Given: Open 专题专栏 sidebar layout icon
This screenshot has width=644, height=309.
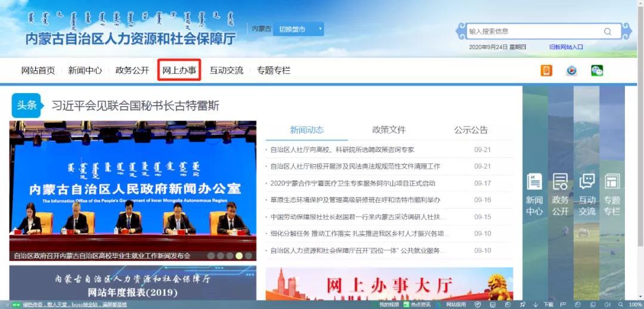Looking at the screenshot, I should [x=612, y=181].
